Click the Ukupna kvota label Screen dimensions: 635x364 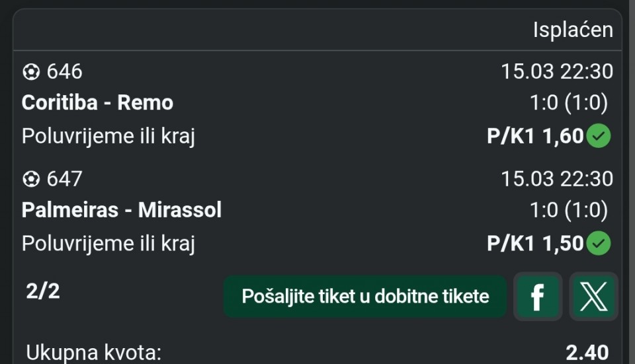click(x=93, y=353)
